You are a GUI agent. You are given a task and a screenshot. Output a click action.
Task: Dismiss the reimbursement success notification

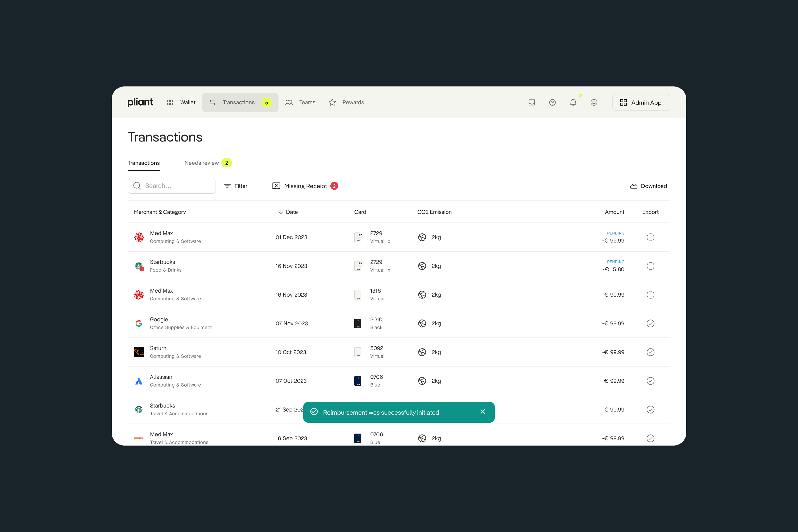pos(483,412)
